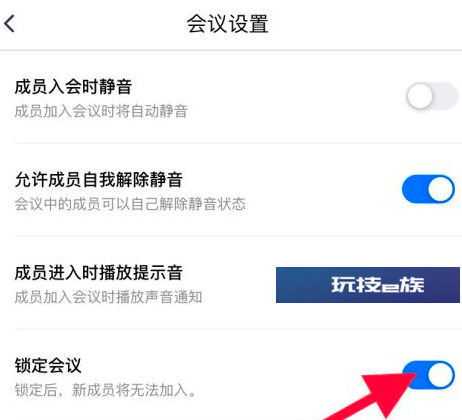Tap description 成员加入会议时将自动静音

[101, 111]
